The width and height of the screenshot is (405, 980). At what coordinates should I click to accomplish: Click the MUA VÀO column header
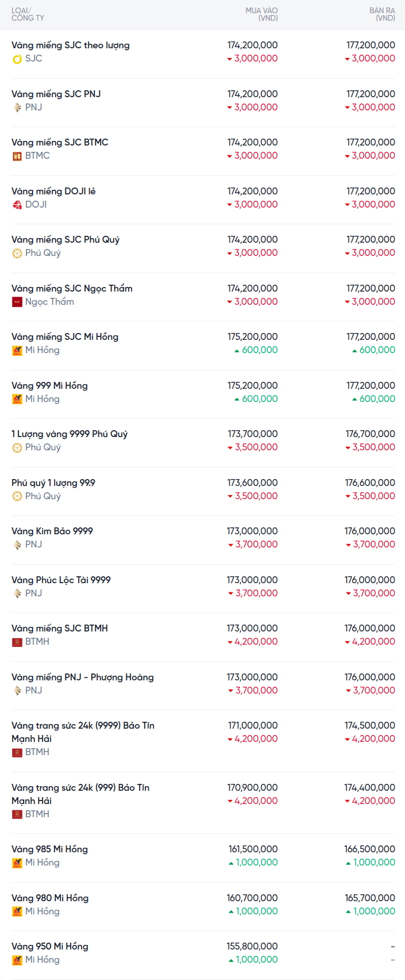click(261, 14)
